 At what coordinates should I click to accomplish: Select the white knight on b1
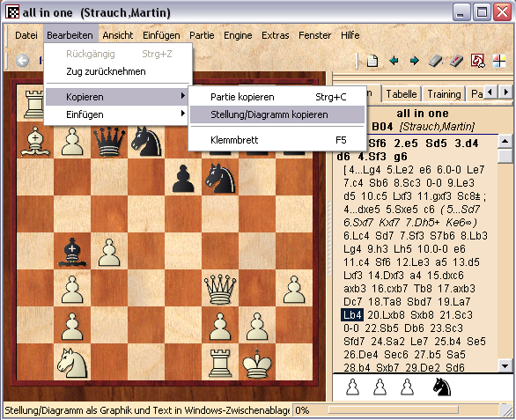pyautogui.click(x=71, y=363)
